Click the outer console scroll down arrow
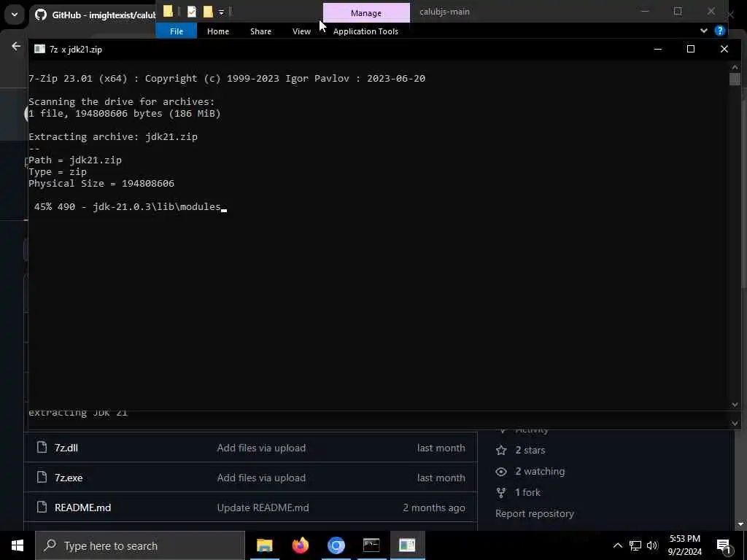 [x=735, y=423]
